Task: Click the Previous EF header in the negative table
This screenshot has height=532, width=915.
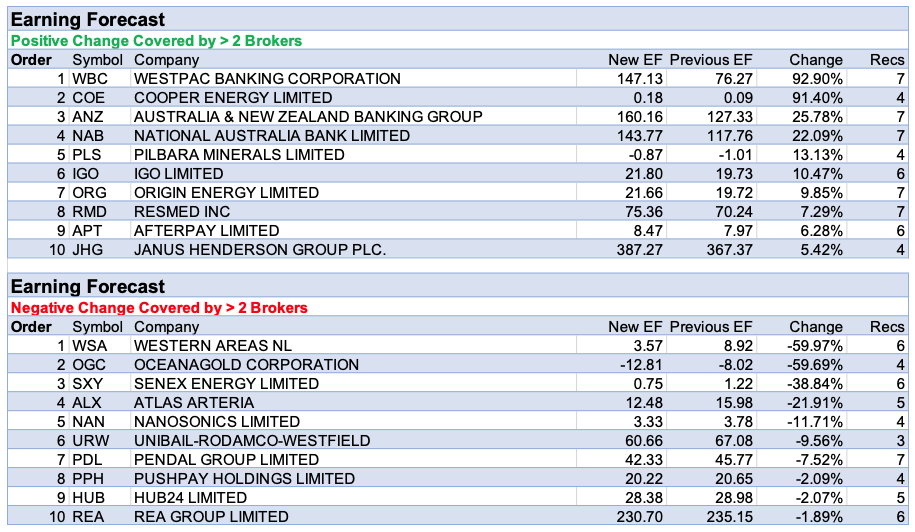Action: point(710,327)
